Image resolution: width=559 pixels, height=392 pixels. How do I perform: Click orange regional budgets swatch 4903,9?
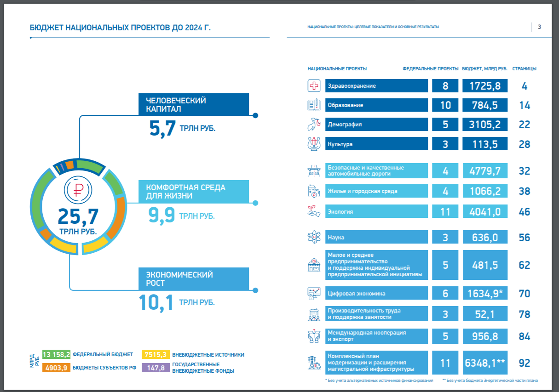click(56, 368)
